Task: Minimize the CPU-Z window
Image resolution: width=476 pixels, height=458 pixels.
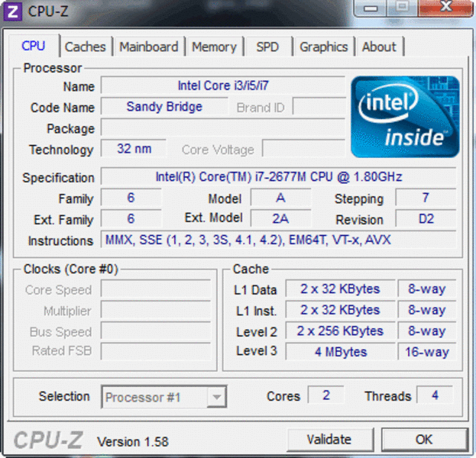Action: click(371, 8)
